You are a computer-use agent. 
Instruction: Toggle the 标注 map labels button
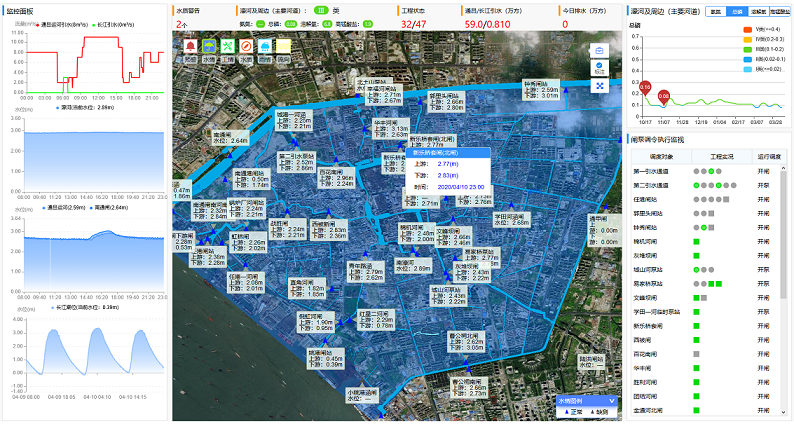(x=599, y=69)
